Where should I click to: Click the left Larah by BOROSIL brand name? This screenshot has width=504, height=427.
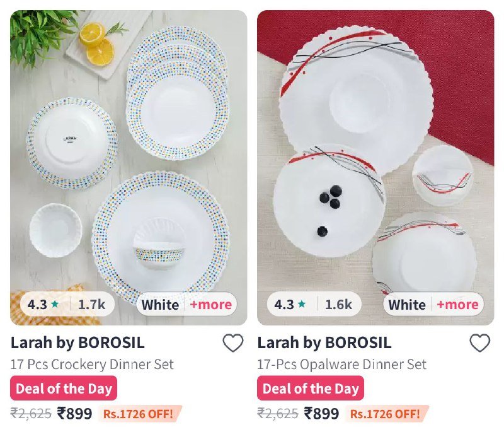click(x=77, y=342)
